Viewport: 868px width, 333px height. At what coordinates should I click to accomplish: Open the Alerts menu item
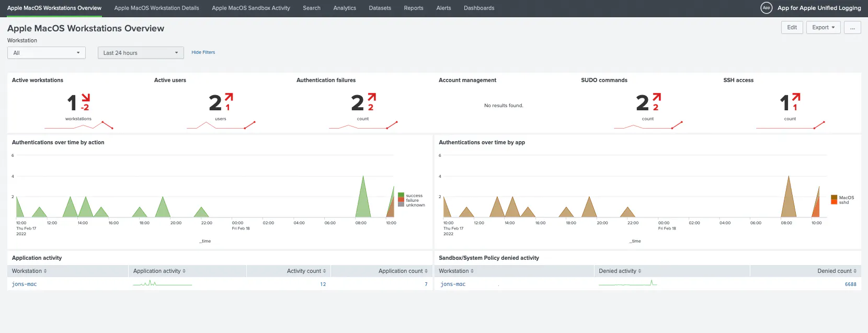coord(443,8)
